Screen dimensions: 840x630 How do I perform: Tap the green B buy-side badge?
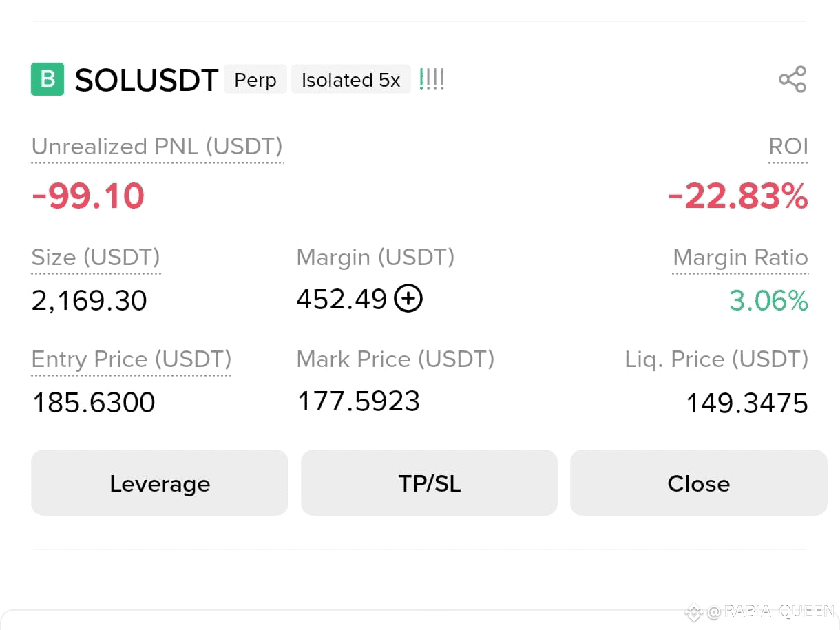pos(48,79)
